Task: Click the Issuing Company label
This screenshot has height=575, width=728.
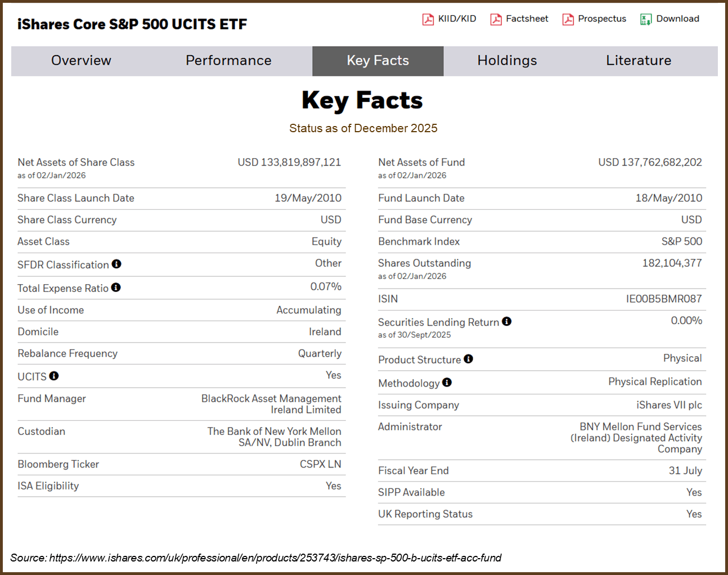Action: (x=419, y=405)
